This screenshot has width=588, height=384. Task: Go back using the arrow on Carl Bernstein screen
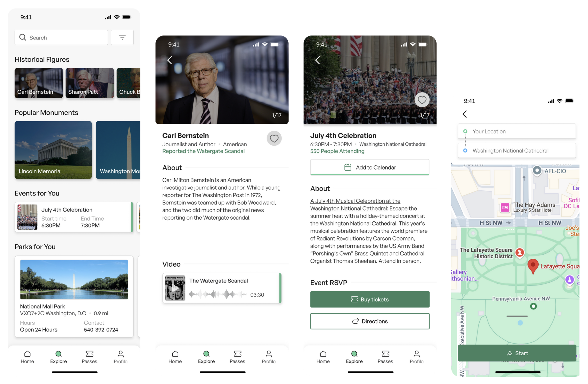[x=170, y=60]
